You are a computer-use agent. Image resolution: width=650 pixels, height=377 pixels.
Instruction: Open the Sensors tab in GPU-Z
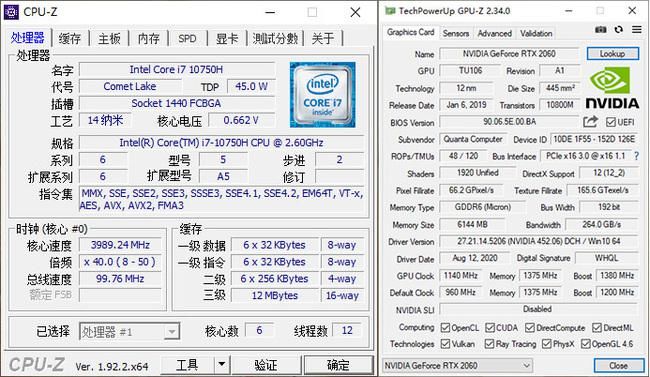456,33
